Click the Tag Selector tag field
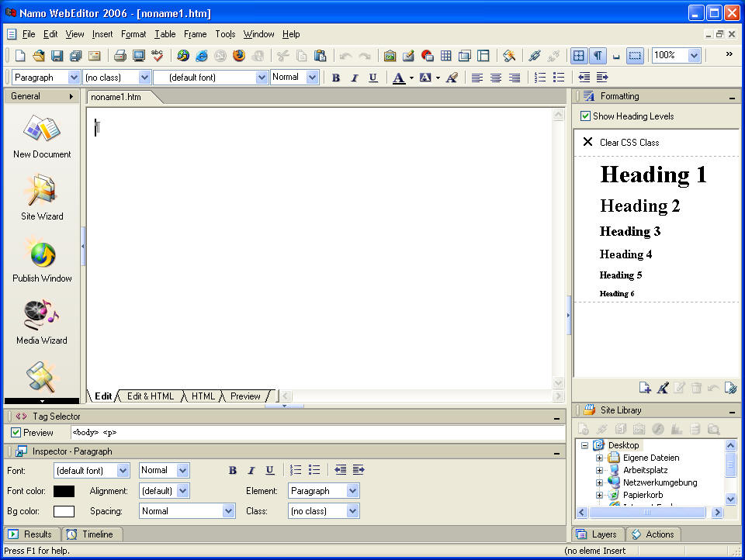The height and width of the screenshot is (560, 745). pos(318,433)
